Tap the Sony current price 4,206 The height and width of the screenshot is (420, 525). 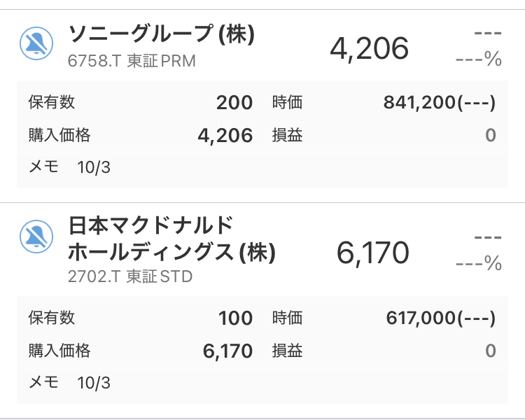pyautogui.click(x=369, y=48)
